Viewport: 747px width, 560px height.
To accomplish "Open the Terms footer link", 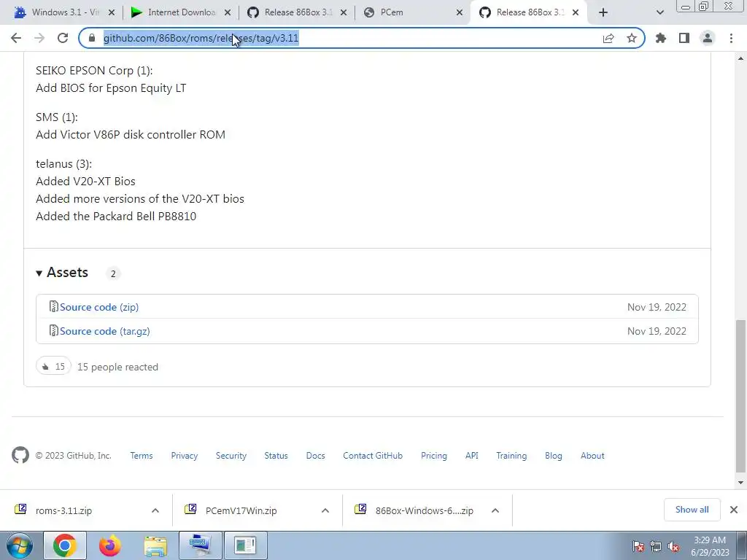I will coord(142,456).
